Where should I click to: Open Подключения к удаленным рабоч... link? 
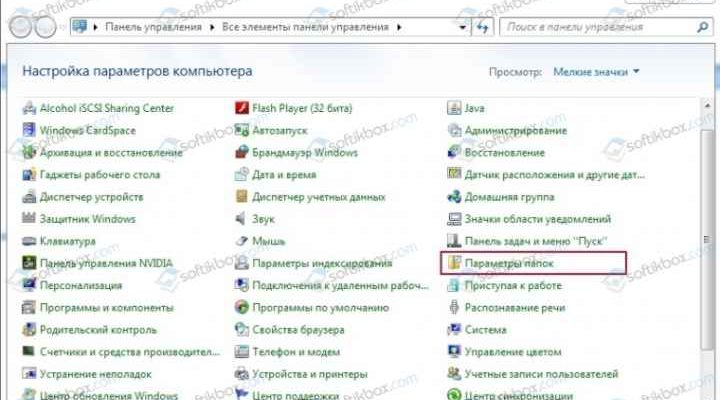340,286
